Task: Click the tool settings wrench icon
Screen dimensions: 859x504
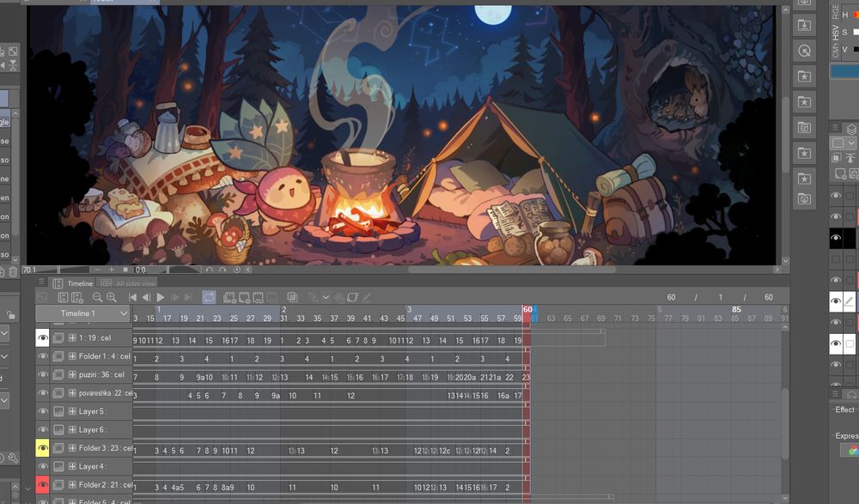Action: pyautogui.click(x=13, y=458)
